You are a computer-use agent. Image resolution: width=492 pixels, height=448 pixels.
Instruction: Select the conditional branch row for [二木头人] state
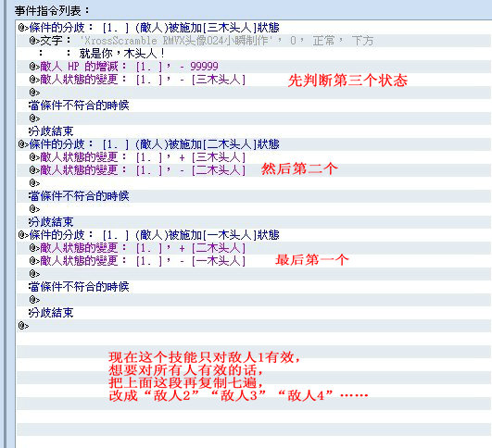pyautogui.click(x=149, y=144)
